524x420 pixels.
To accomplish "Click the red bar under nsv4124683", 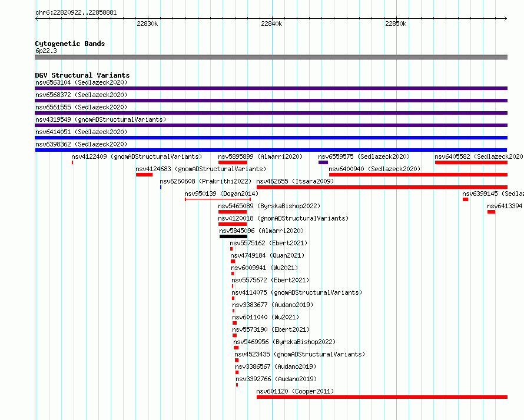I will (144, 175).
